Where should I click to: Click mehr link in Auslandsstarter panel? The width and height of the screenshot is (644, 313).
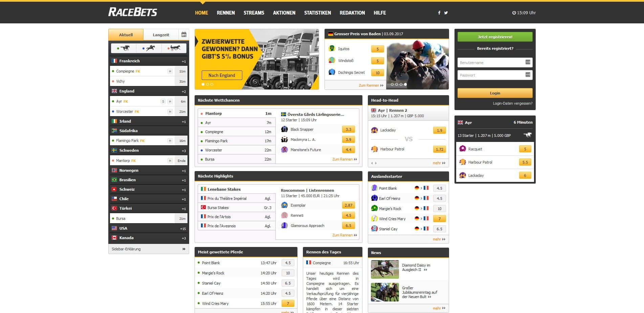click(439, 239)
